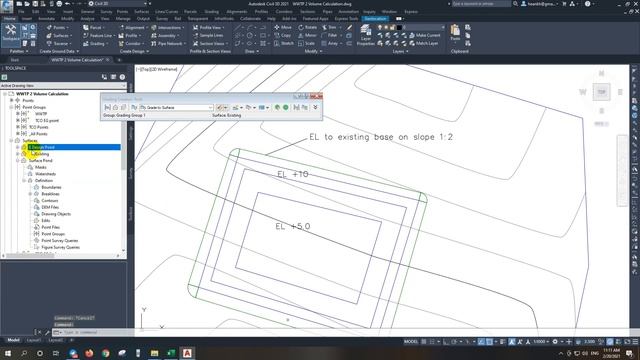This screenshot has width=640, height=360.
Task: Open the Autodesk application menu logo
Action: click(7, 6)
